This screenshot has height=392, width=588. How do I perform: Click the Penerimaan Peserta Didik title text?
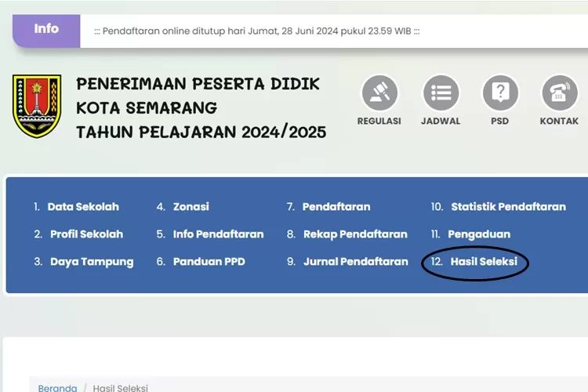point(198,84)
